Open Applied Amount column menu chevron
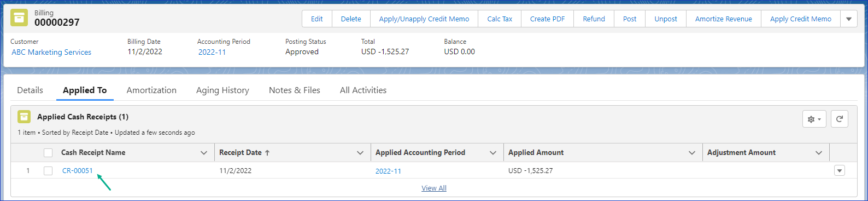 coord(692,153)
